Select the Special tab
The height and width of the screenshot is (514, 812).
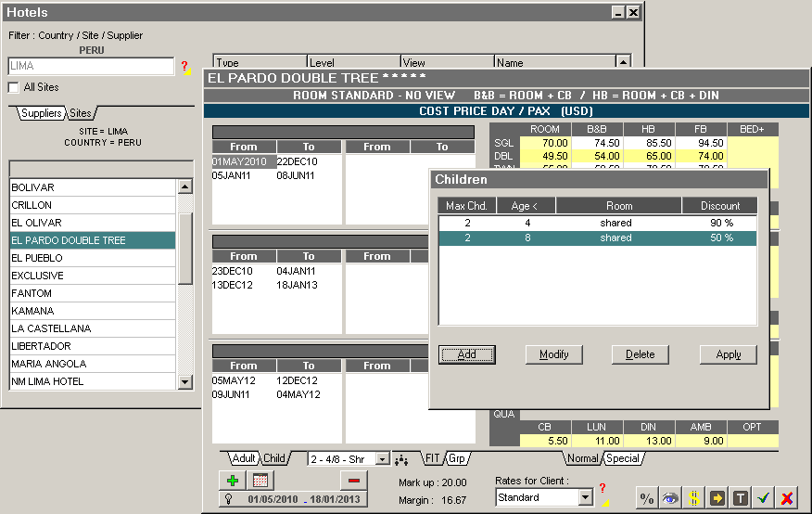tap(622, 458)
